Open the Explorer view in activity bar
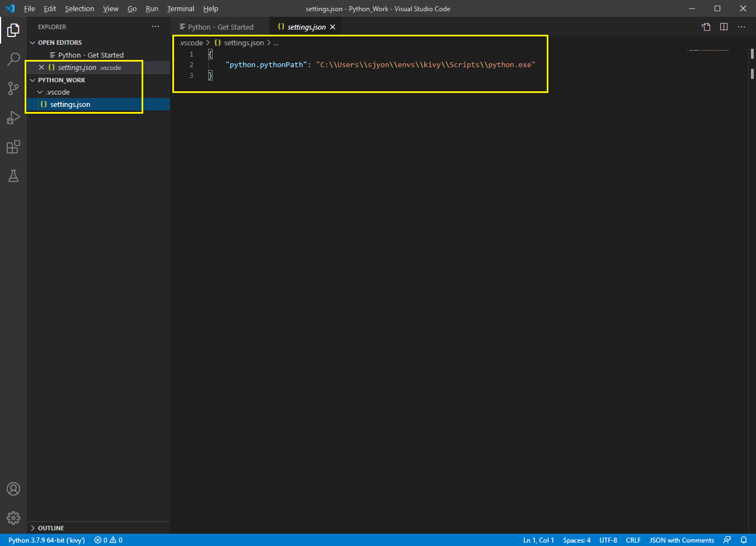Screen dimensions: 756x546 pyautogui.click(x=13, y=30)
